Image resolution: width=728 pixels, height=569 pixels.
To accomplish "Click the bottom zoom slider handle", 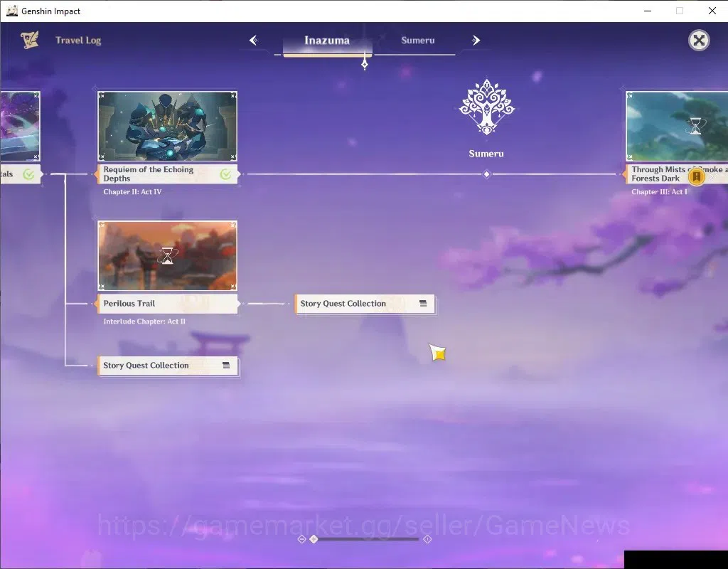I will click(x=314, y=539).
